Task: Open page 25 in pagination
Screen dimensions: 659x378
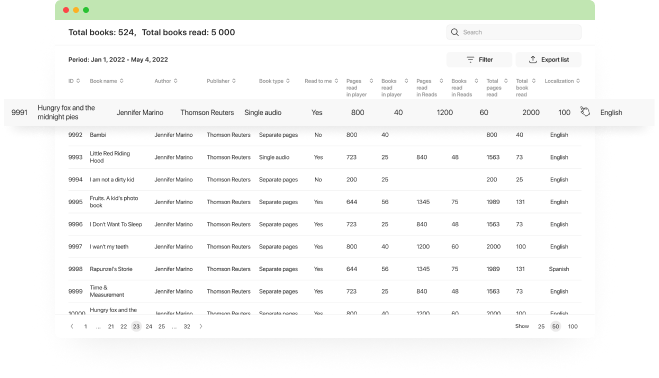Action: pyautogui.click(x=161, y=326)
